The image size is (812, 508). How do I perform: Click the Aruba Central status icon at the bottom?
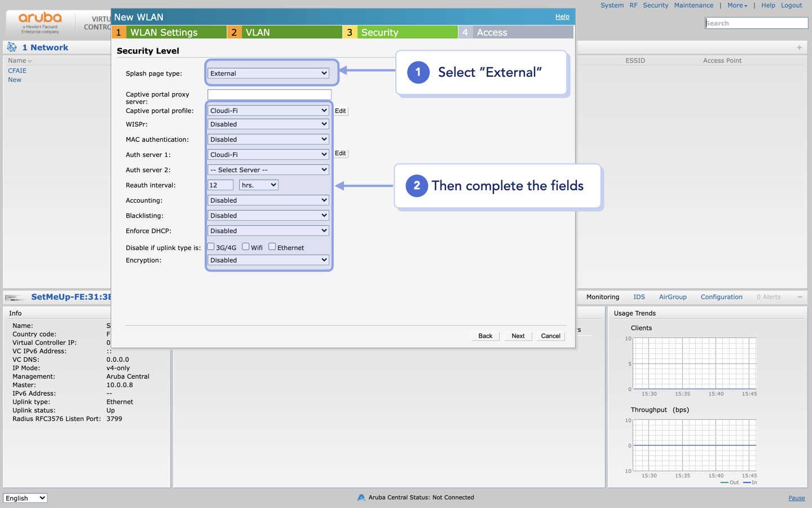click(361, 497)
